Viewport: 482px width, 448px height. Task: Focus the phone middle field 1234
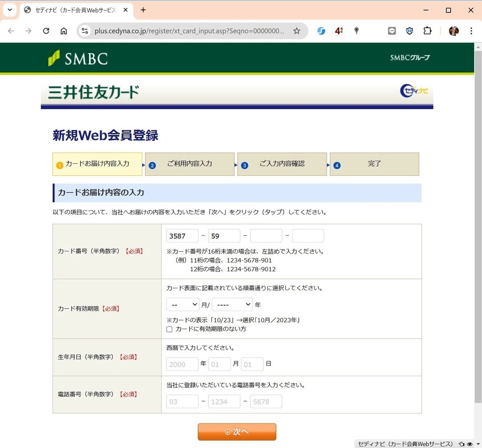tap(224, 401)
